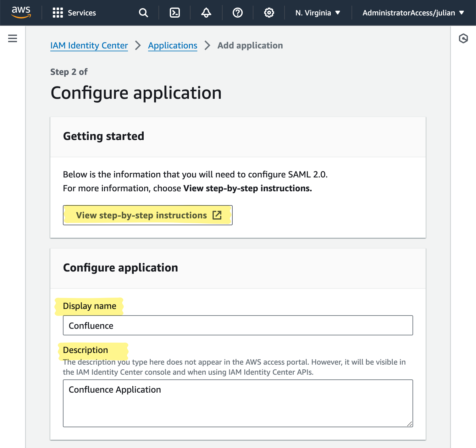Expand the sidebar with the hamburger icon
This screenshot has width=476, height=448.
pyautogui.click(x=12, y=38)
